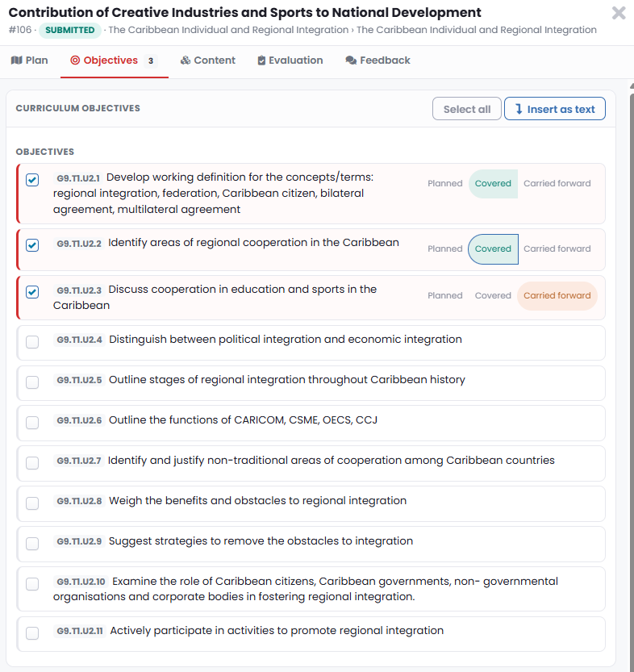Click the G9.T1.U2.11 code label
634x672 pixels.
pyautogui.click(x=80, y=631)
